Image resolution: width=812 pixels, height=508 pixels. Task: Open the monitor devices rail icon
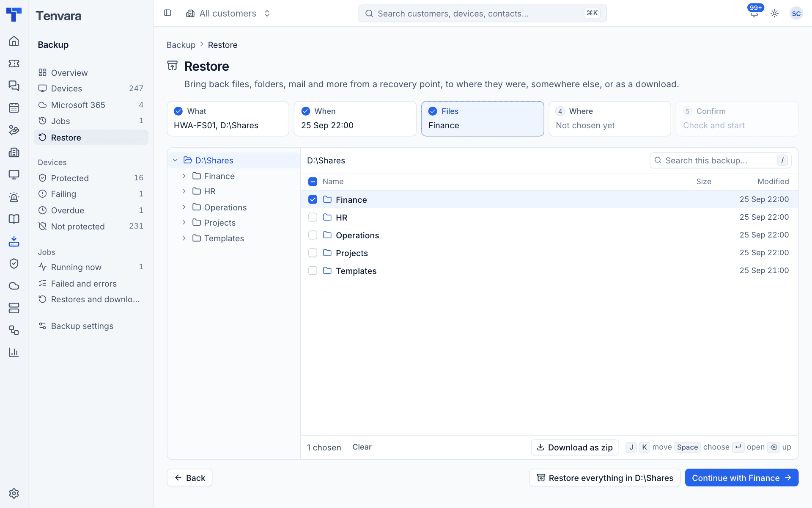(x=14, y=174)
